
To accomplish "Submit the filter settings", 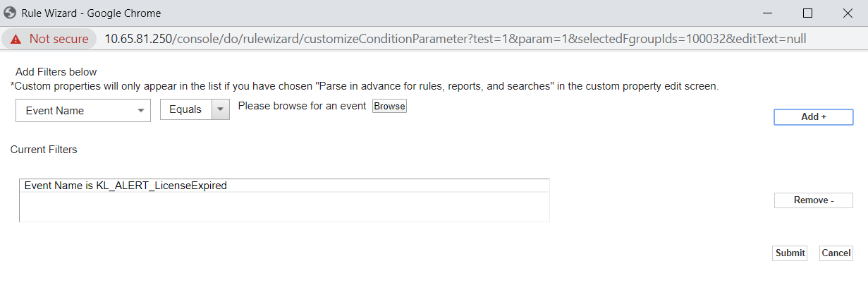I will (790, 253).
